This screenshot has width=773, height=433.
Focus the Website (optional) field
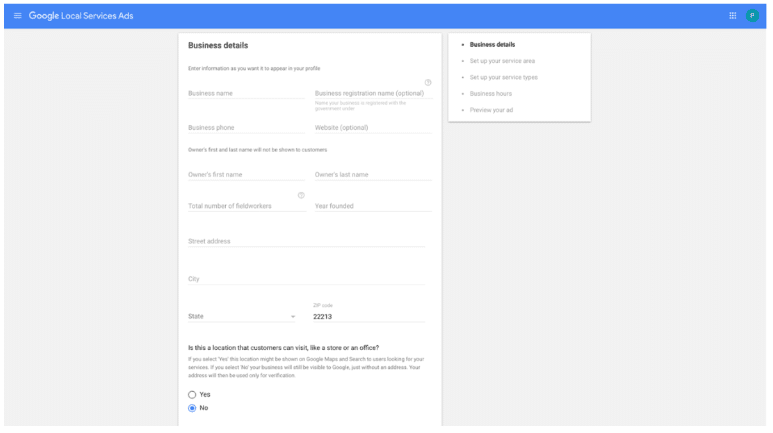click(373, 127)
